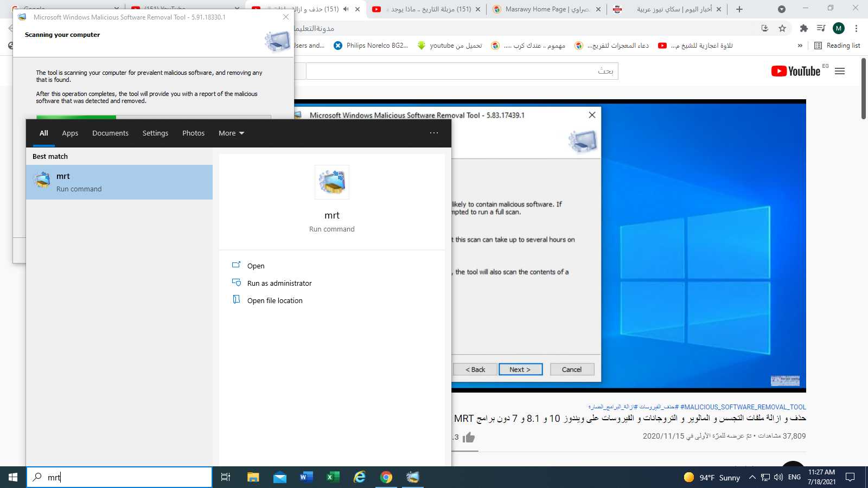The image size is (868, 488).
Task: Bookmark this page with star icon
Action: click(x=782, y=28)
